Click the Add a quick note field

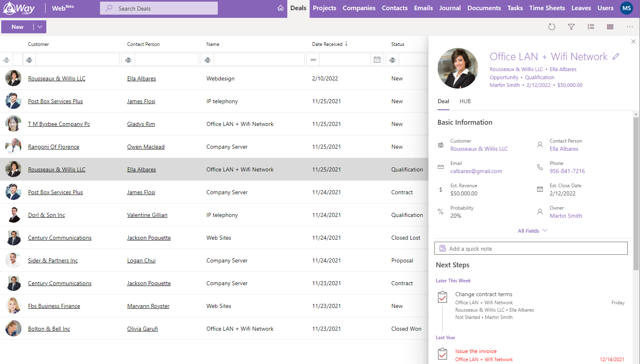tap(531, 249)
